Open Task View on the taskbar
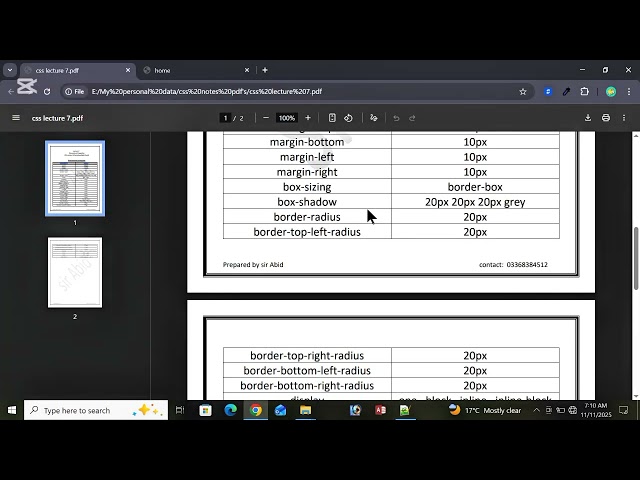 point(180,410)
